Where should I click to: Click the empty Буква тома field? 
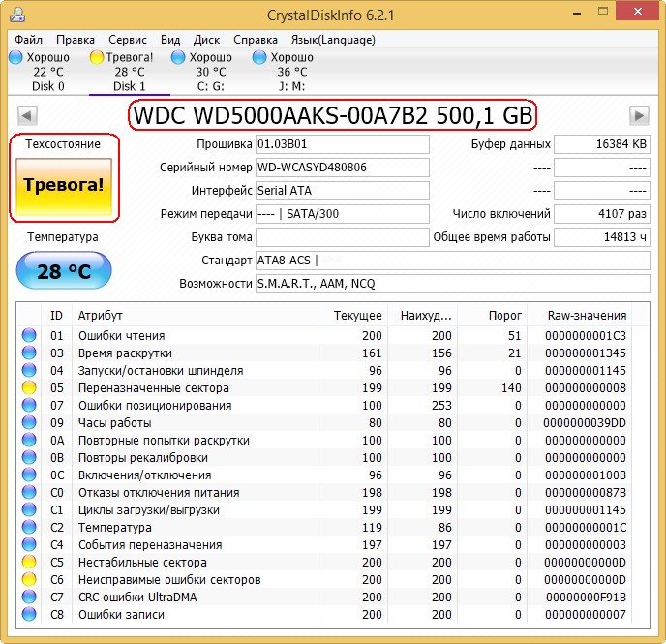(343, 237)
